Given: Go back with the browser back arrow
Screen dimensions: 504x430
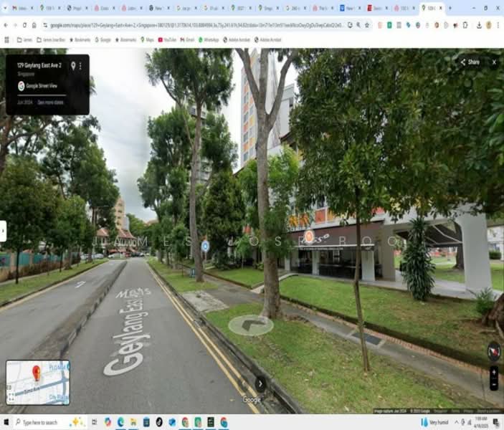Looking at the screenshot, I should point(6,25).
